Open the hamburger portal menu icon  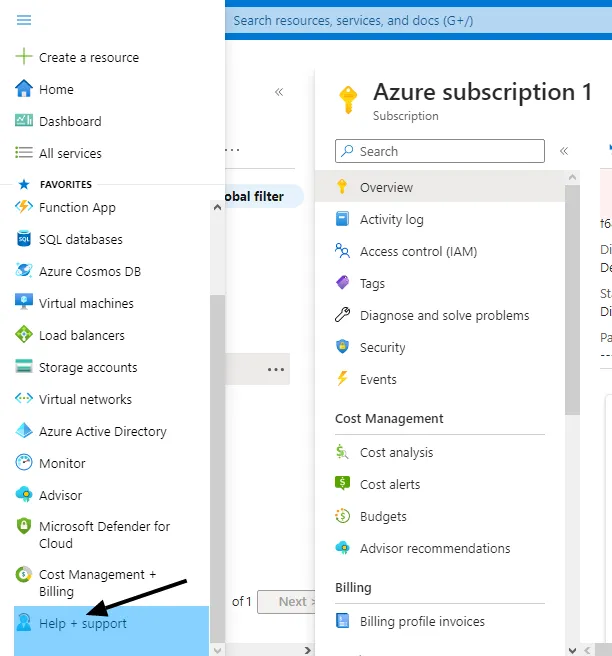click(x=24, y=20)
